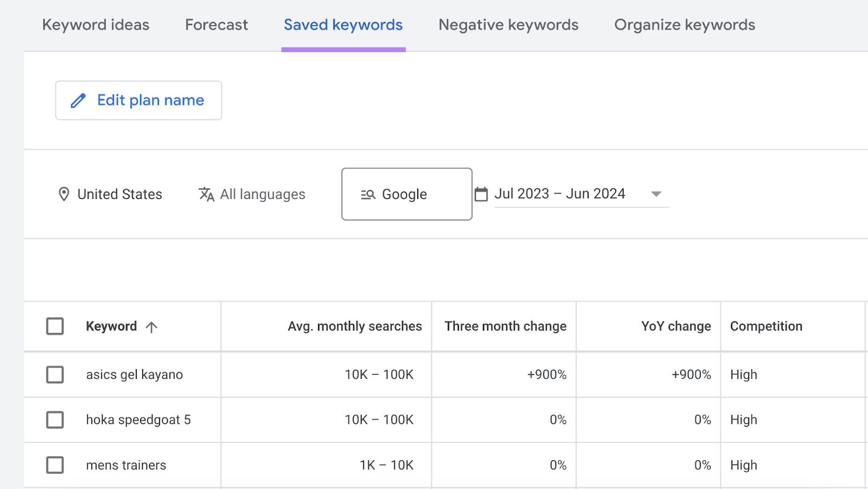Change the United States location setting

click(x=120, y=194)
